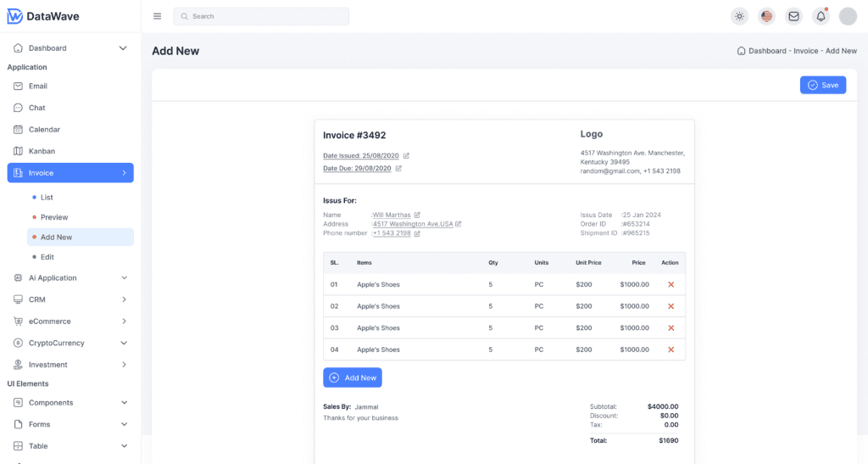This screenshot has width=868, height=464.
Task: Click the hamburger menu icon to collapse sidebar
Action: 157,16
